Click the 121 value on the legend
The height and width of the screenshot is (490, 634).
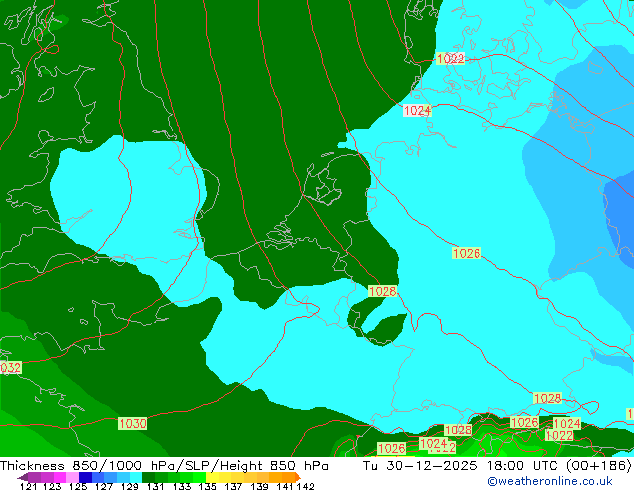pyautogui.click(x=29, y=486)
